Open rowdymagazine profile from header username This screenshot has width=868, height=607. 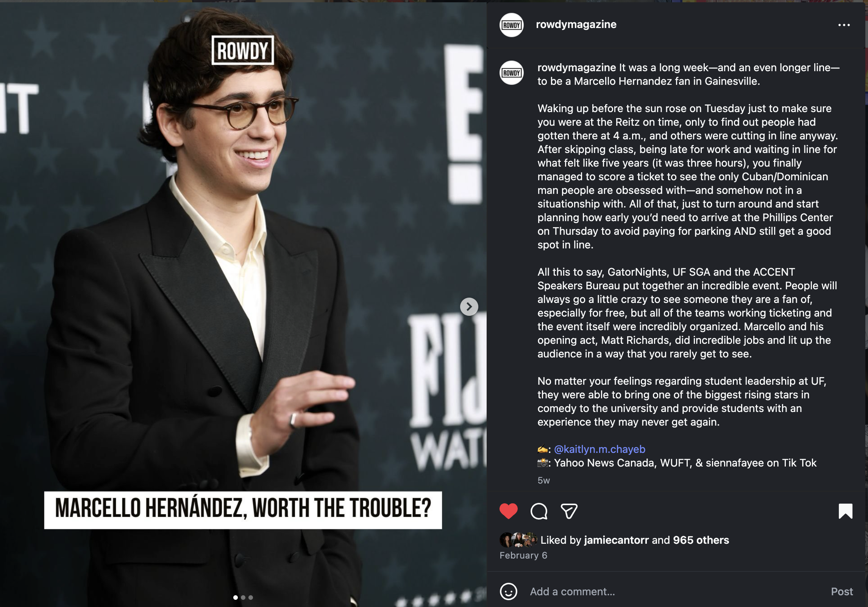pos(576,25)
